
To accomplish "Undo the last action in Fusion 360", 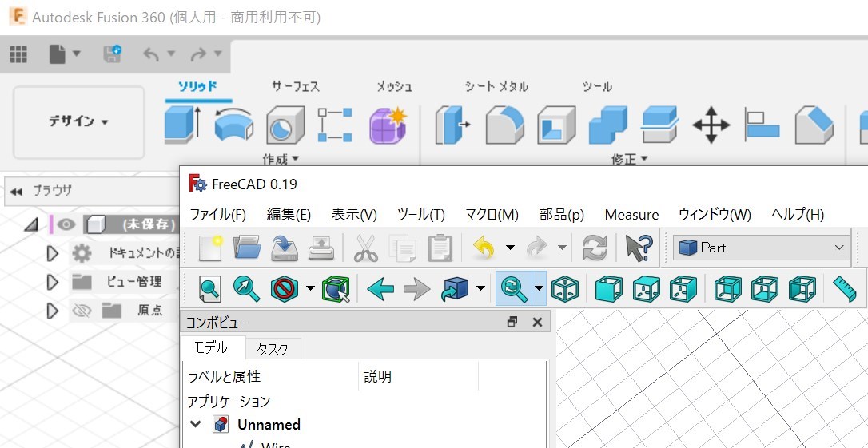I will [152, 54].
